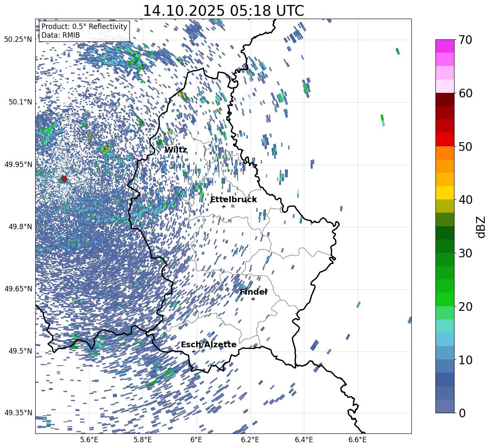Click the colorbar 60 tick label
This screenshot has width=491, height=448.
click(466, 93)
